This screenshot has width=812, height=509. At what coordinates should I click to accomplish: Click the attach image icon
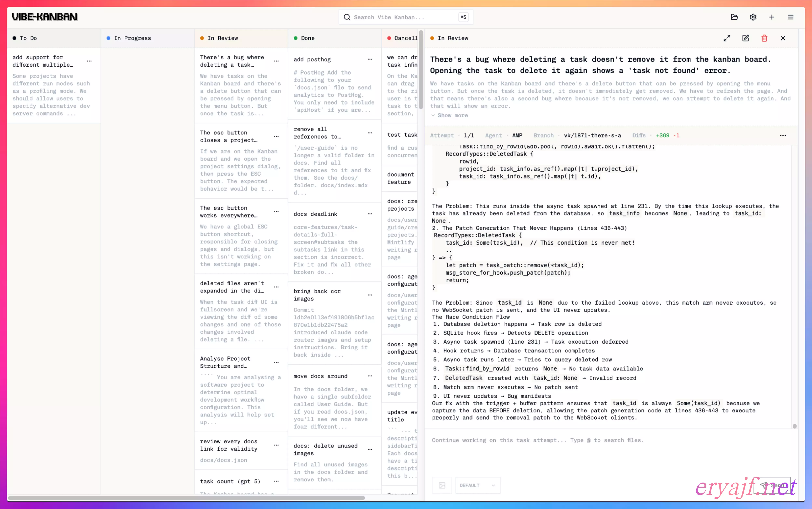click(442, 485)
